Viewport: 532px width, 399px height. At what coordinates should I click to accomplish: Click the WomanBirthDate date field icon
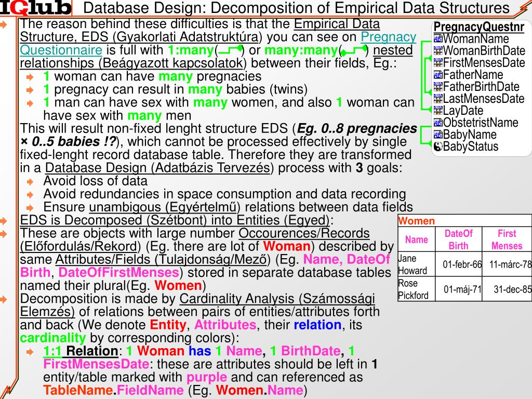[438, 50]
